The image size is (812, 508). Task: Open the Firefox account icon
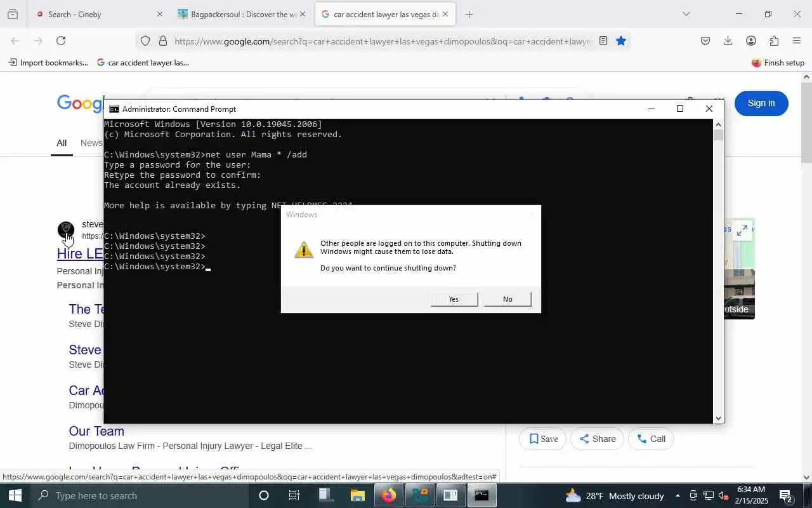(751, 41)
